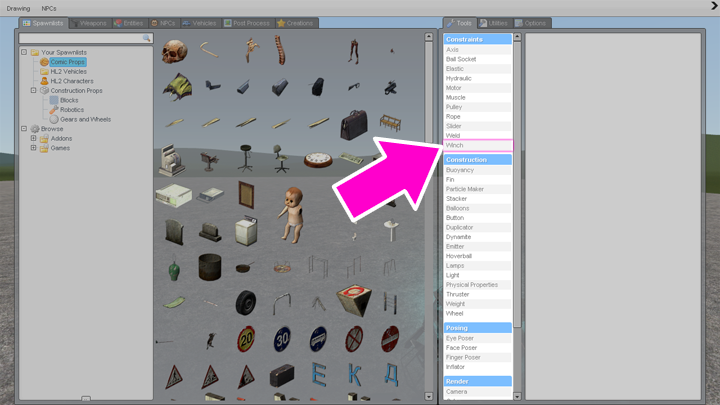The image size is (720, 405).
Task: Select the Winch tool
Action: (x=478, y=145)
